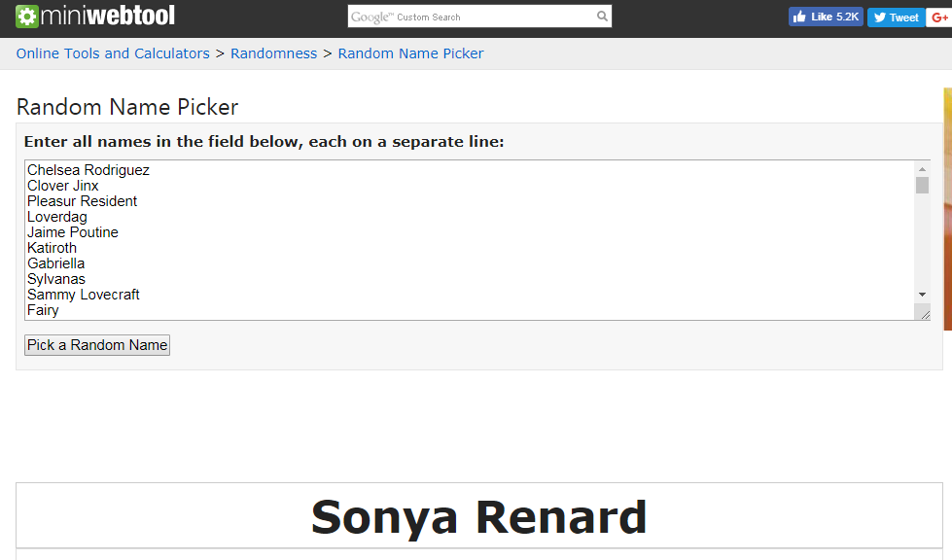
Task: Click on Sammy Lovecraft line in textarea
Action: (x=84, y=295)
